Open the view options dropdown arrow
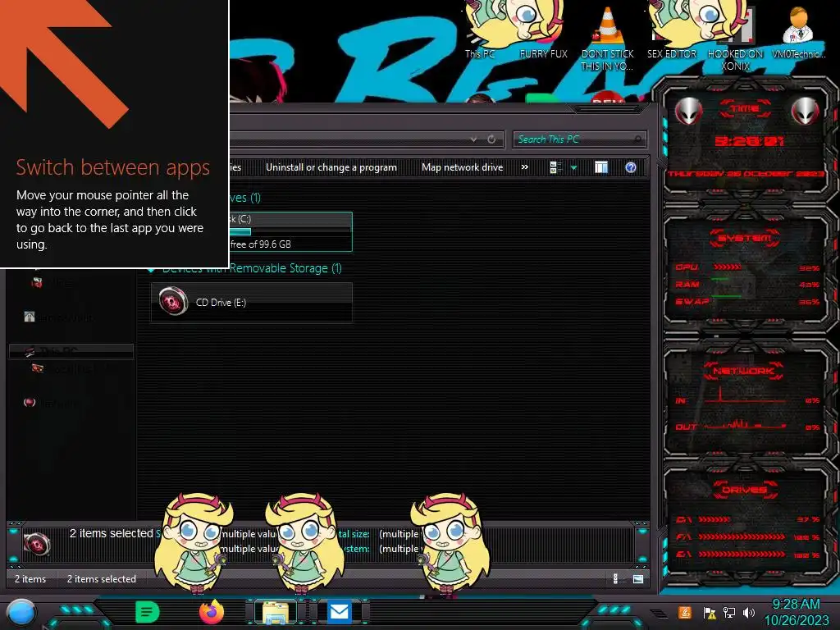Screen dimensions: 840x630 573,167
